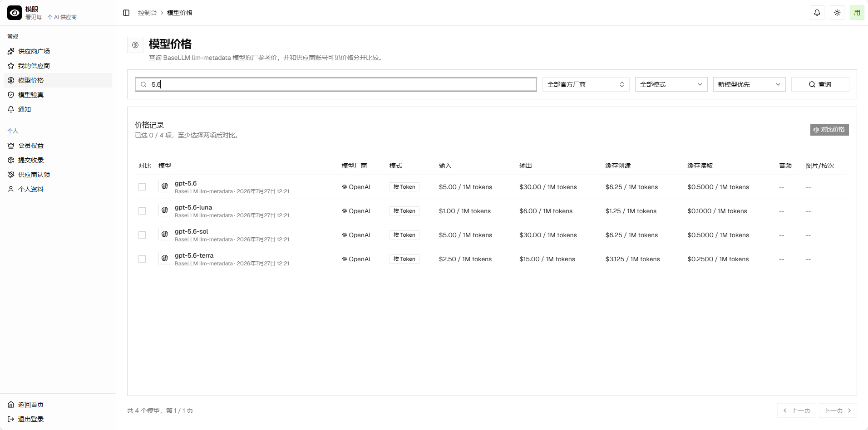The height and width of the screenshot is (430, 868).
Task: Switch theme with the sun icon
Action: (837, 13)
